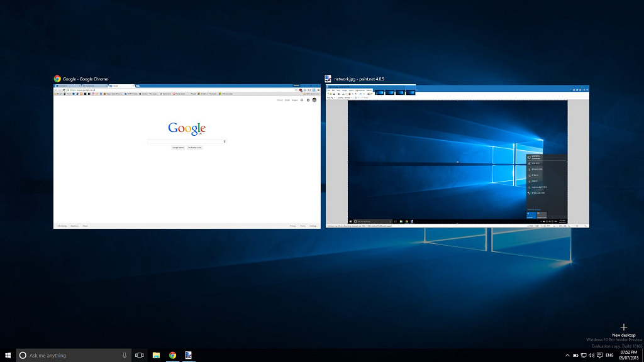Expand hidden system tray icons
Image resolution: width=644 pixels, height=362 pixels.
[567, 356]
